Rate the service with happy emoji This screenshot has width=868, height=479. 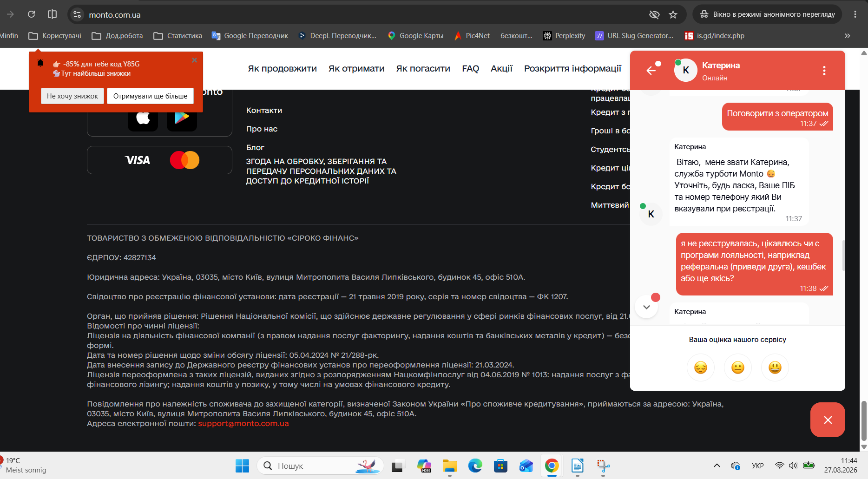pos(775,367)
